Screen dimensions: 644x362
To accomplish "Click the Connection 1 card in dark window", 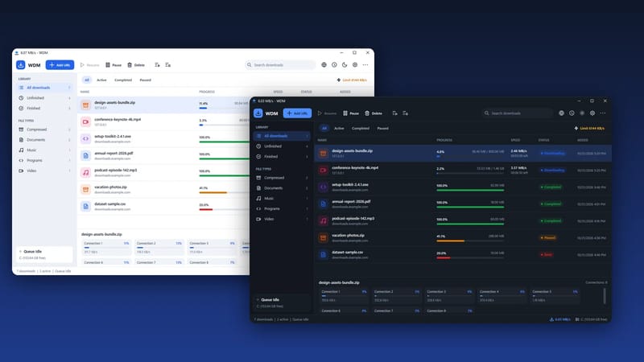I will point(345,296).
